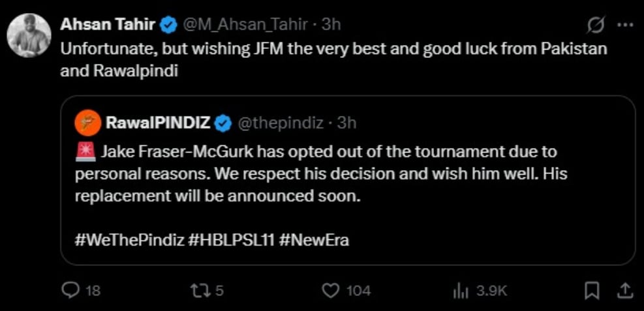Click the @M_Ahsan_Tahir handle
This screenshot has width=644, height=311.
(x=245, y=25)
